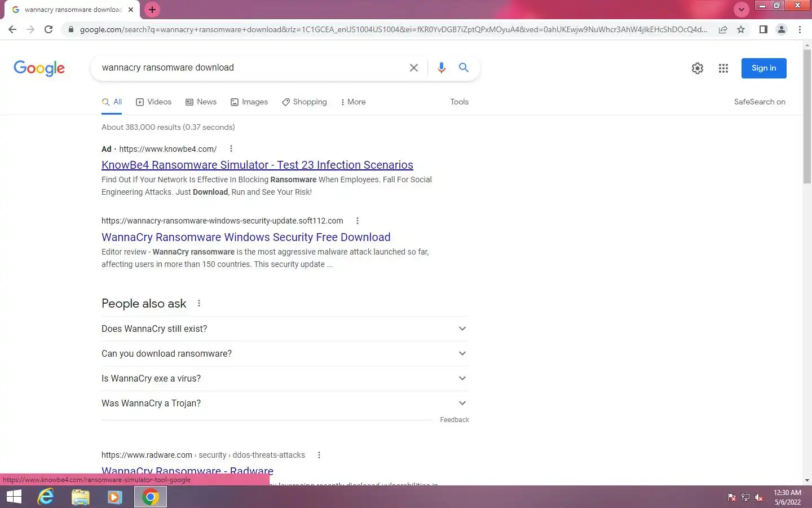Screen dimensions: 812x508
Task: Close the wannacry ransomware tab
Action: point(131,10)
